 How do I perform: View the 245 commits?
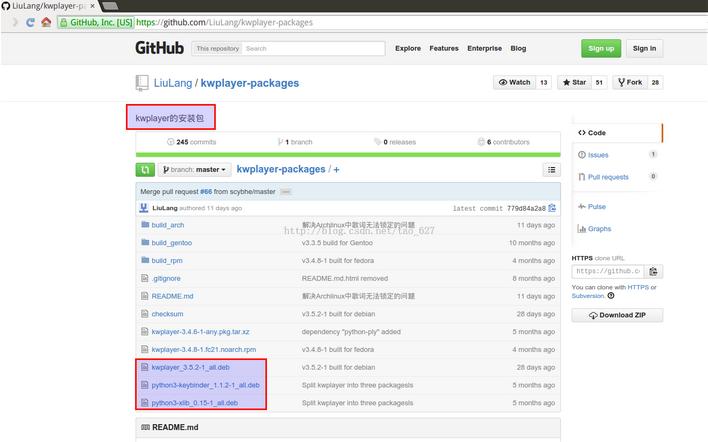(x=191, y=142)
